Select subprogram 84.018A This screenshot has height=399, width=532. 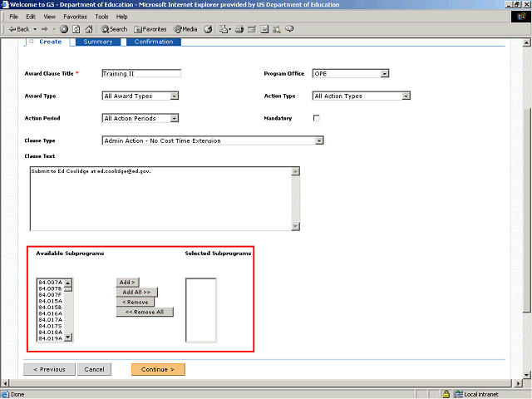[50, 332]
